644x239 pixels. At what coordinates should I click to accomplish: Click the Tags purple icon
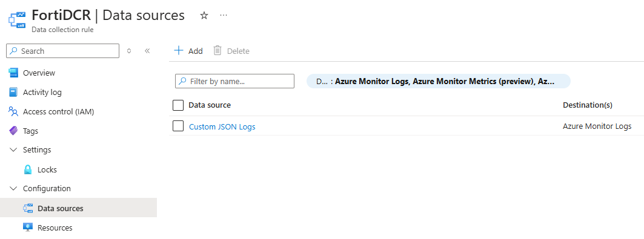pyautogui.click(x=13, y=131)
